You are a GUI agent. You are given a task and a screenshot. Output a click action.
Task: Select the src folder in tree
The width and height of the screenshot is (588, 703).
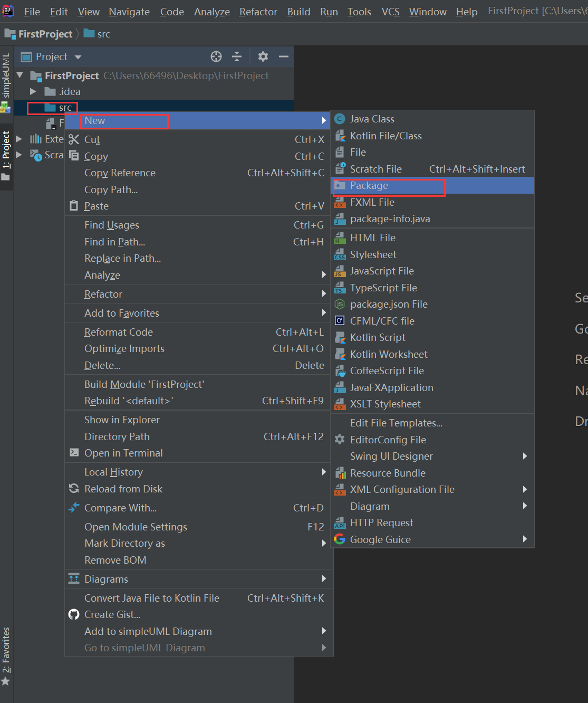click(59, 108)
